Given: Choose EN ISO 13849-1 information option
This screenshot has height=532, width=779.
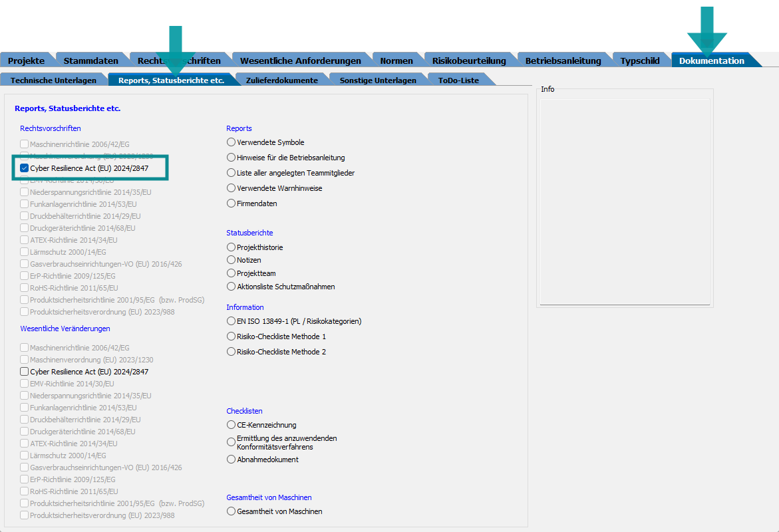Looking at the screenshot, I should 232,321.
